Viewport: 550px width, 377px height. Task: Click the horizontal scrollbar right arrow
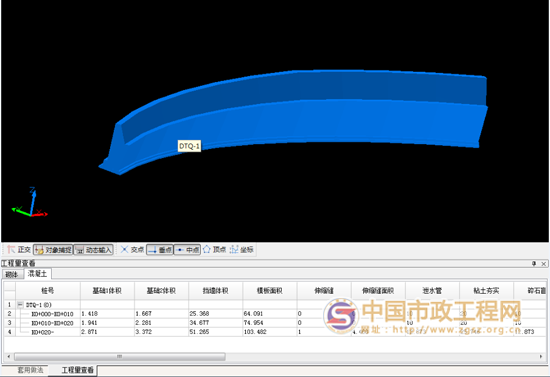pos(541,357)
